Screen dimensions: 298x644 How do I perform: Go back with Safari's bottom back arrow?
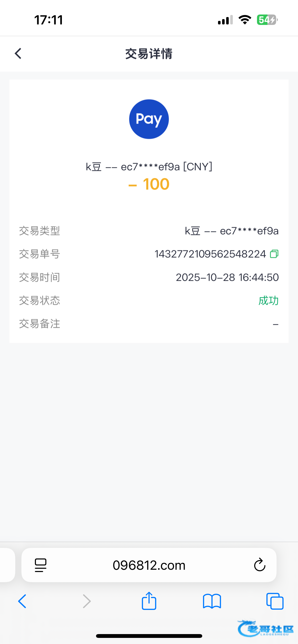click(22, 601)
